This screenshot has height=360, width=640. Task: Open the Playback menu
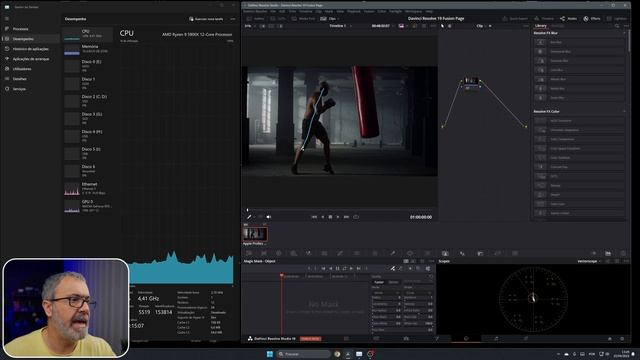[x=353, y=11]
